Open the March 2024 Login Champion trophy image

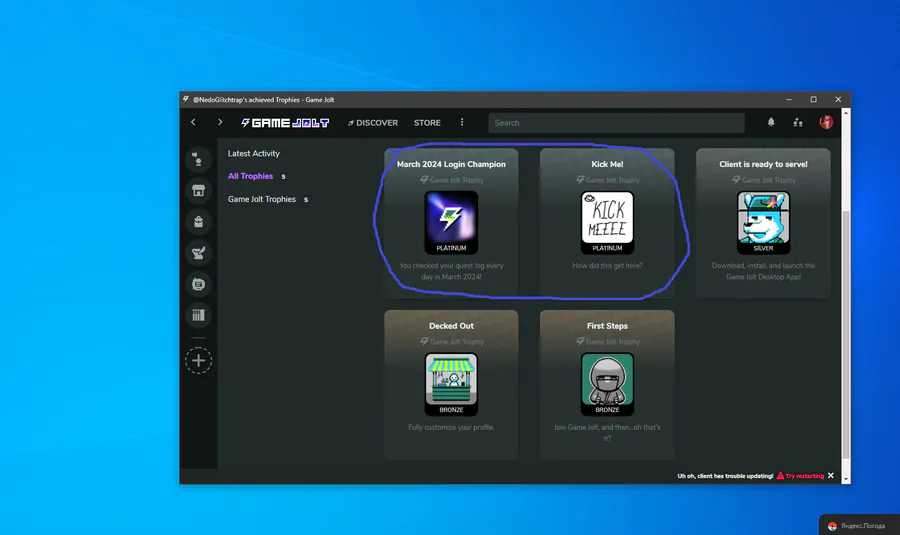coord(451,223)
